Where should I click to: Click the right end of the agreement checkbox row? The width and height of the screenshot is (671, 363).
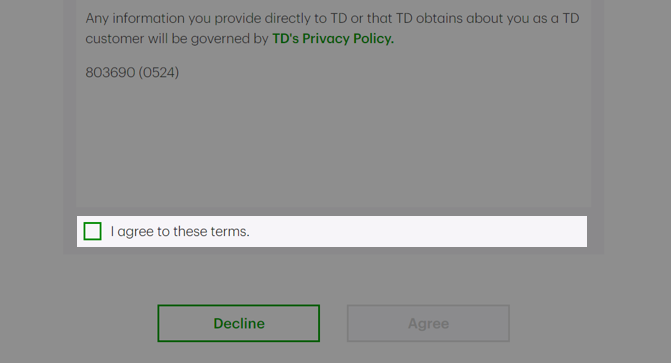(x=556, y=231)
